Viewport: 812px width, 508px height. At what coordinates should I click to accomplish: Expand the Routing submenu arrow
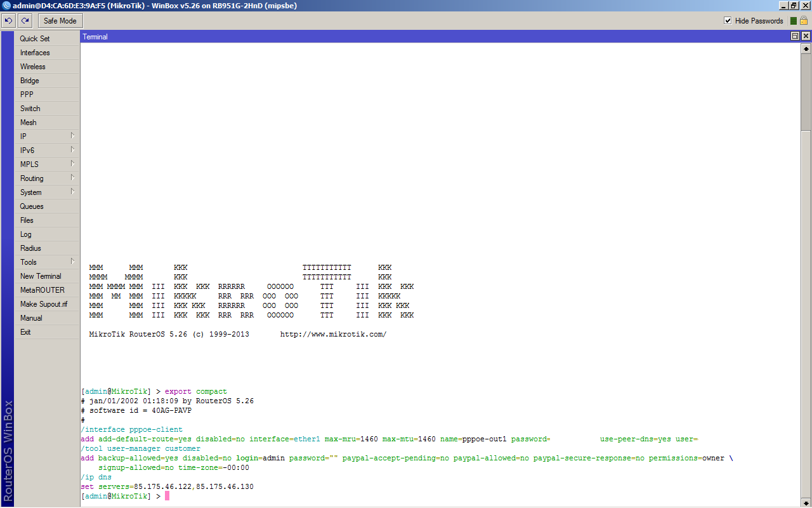pos(73,178)
